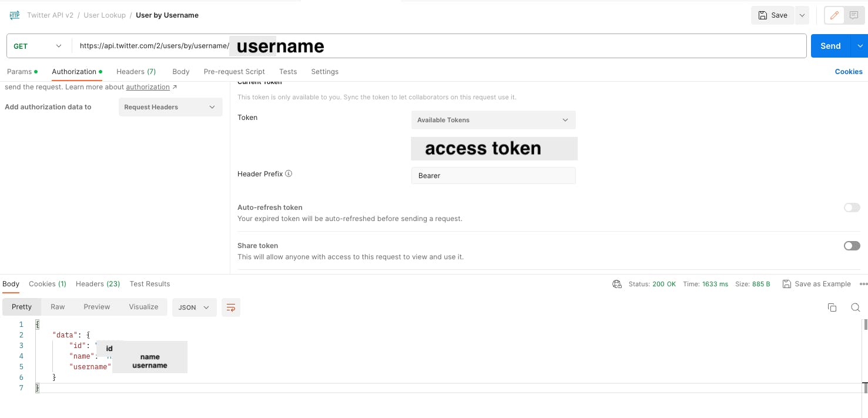Open the Cookies link

[x=849, y=72]
